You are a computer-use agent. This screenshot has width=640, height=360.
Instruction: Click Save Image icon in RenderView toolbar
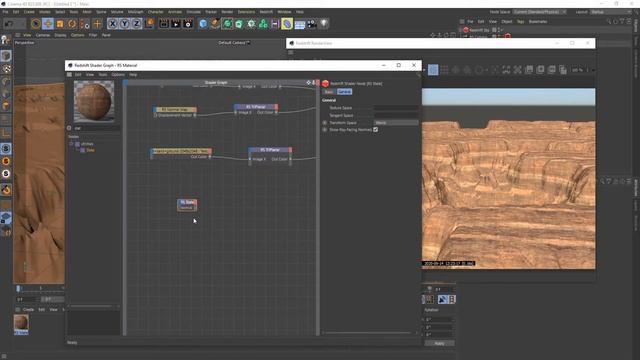pyautogui.click(x=529, y=70)
